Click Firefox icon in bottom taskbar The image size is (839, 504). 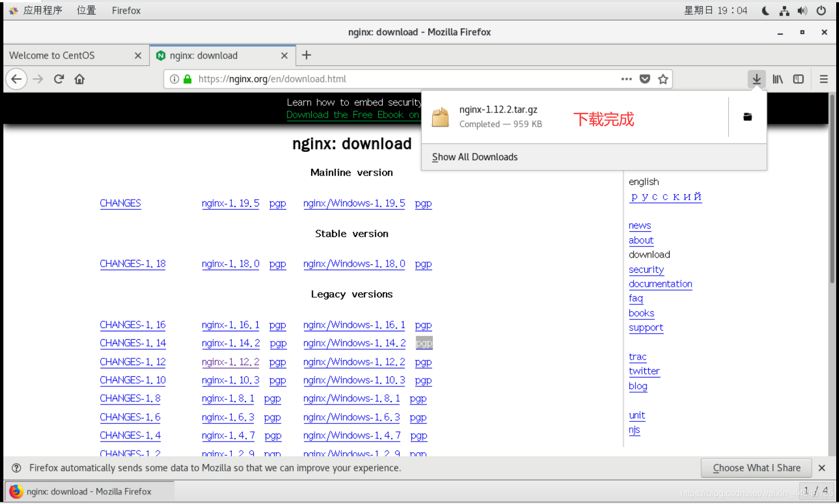click(16, 491)
